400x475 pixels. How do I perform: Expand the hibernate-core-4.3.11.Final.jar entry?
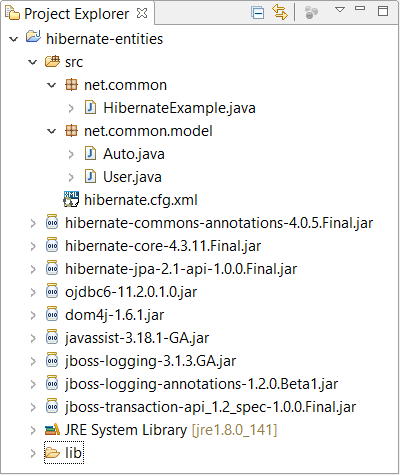(33, 246)
